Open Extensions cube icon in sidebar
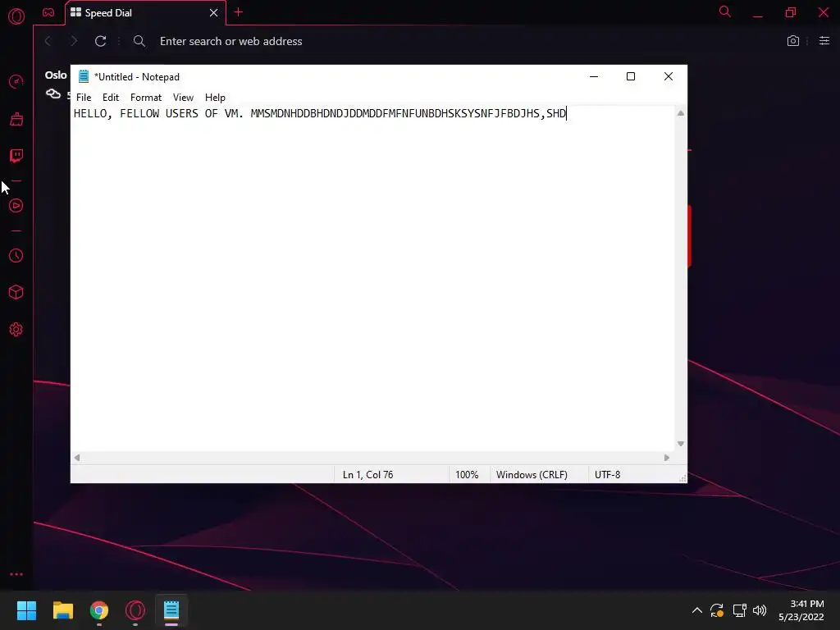Image resolution: width=840 pixels, height=630 pixels. pos(16,292)
